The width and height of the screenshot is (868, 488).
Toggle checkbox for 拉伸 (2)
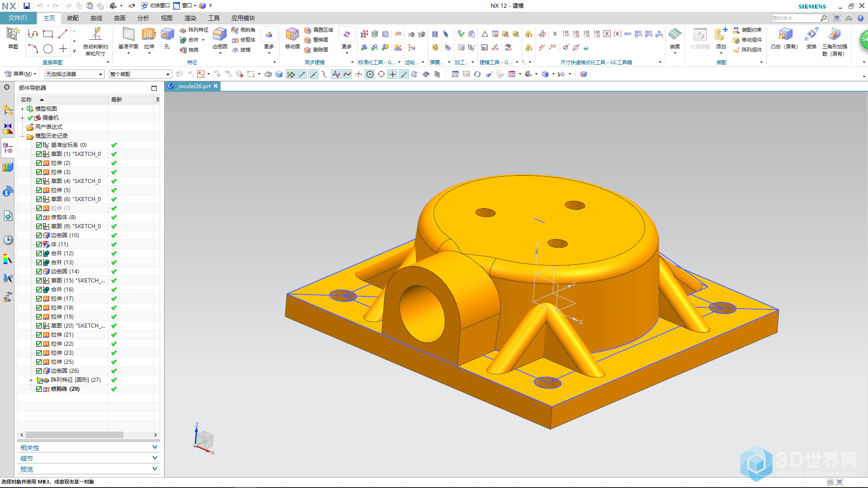click(x=39, y=163)
